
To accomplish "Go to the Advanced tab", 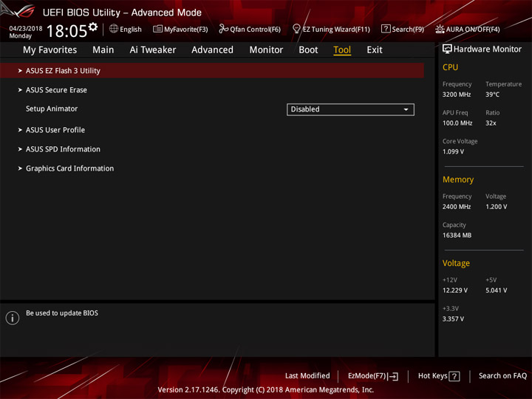I will click(212, 50).
